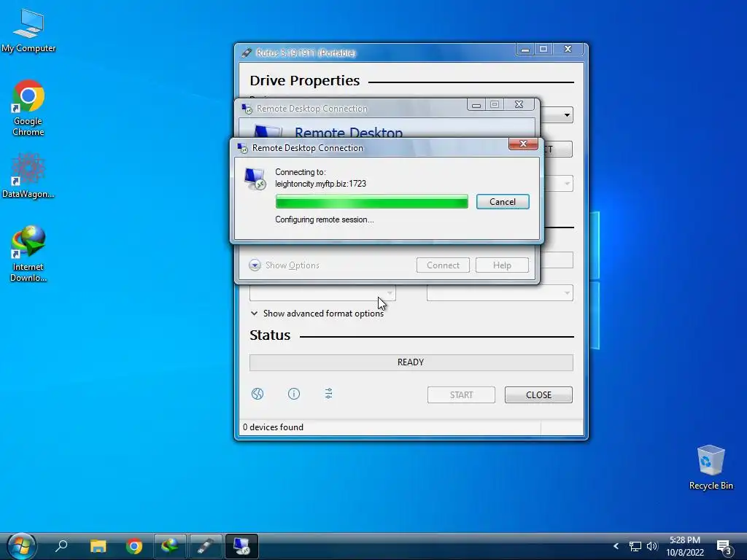747x560 pixels.
Task: Launch Google Chrome from desktop shortcut
Action: coord(28,108)
